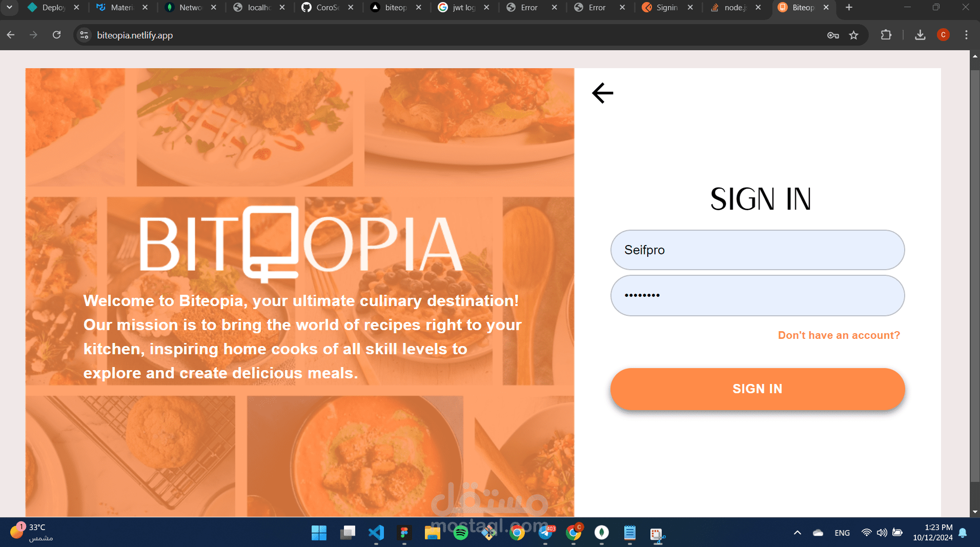Image resolution: width=980 pixels, height=547 pixels.
Task: Submit with the orange SIGN IN button
Action: tap(758, 389)
